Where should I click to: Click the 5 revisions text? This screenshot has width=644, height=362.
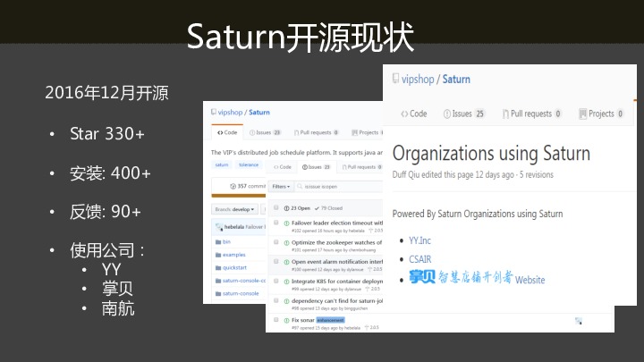coord(537,174)
